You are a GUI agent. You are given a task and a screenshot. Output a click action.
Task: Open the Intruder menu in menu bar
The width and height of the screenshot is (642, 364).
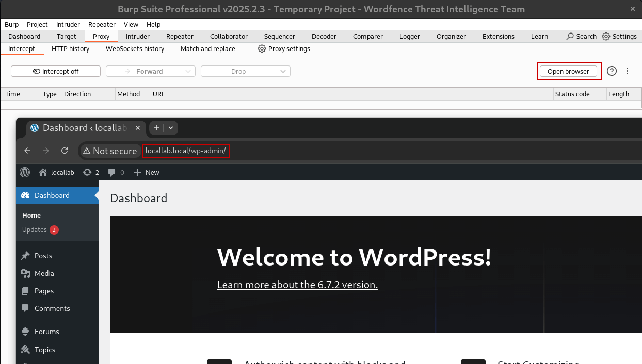point(68,24)
